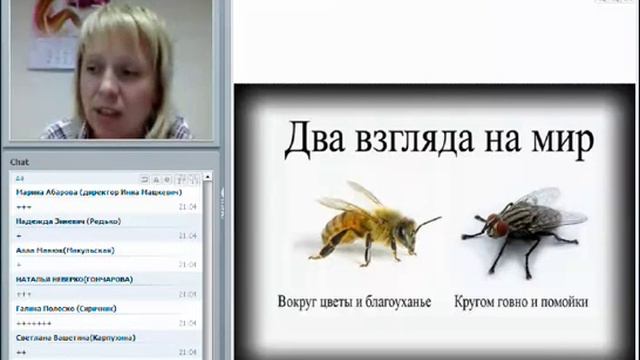
Task: Click the caption Вокруг цветы и благоуханье
Action: tap(354, 302)
